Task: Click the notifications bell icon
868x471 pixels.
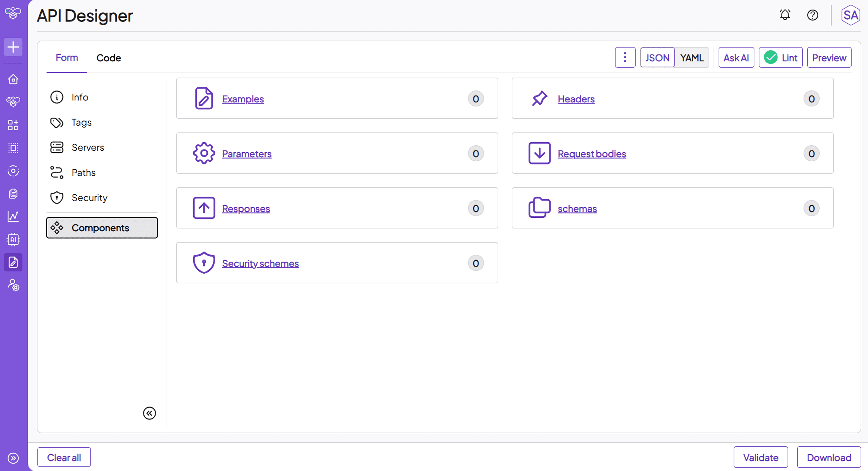Action: (x=785, y=15)
